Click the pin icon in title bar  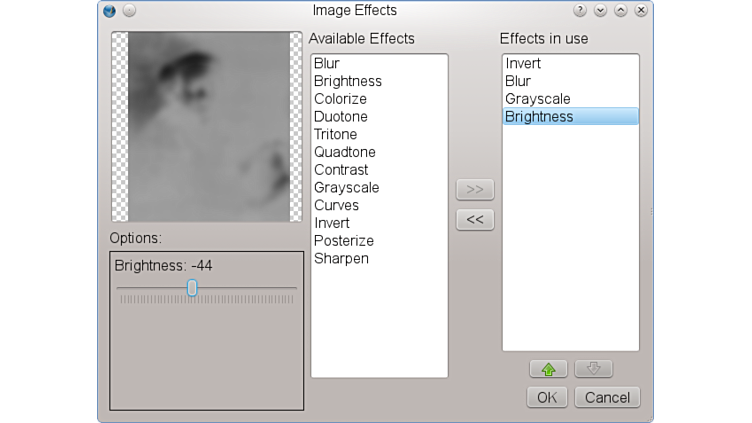pos(129,11)
